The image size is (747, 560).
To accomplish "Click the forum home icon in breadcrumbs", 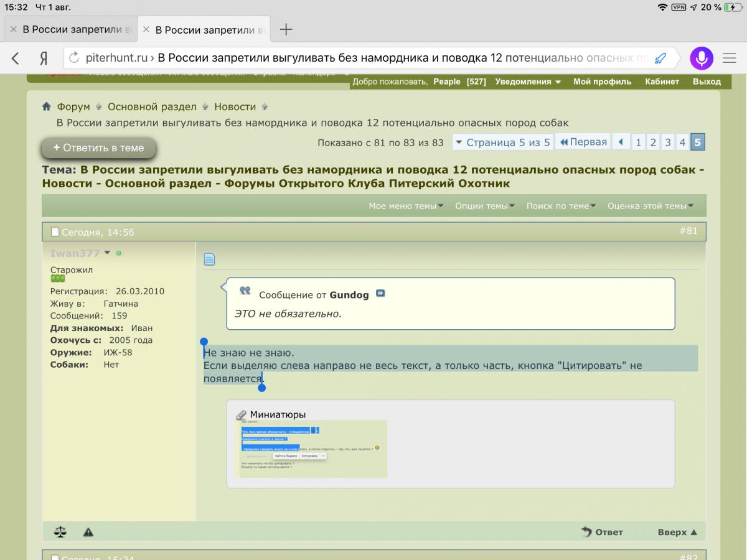I will pyautogui.click(x=47, y=106).
